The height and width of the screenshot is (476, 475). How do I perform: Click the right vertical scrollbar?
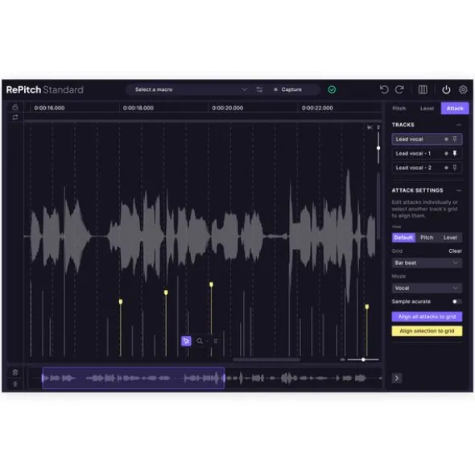[x=378, y=206]
